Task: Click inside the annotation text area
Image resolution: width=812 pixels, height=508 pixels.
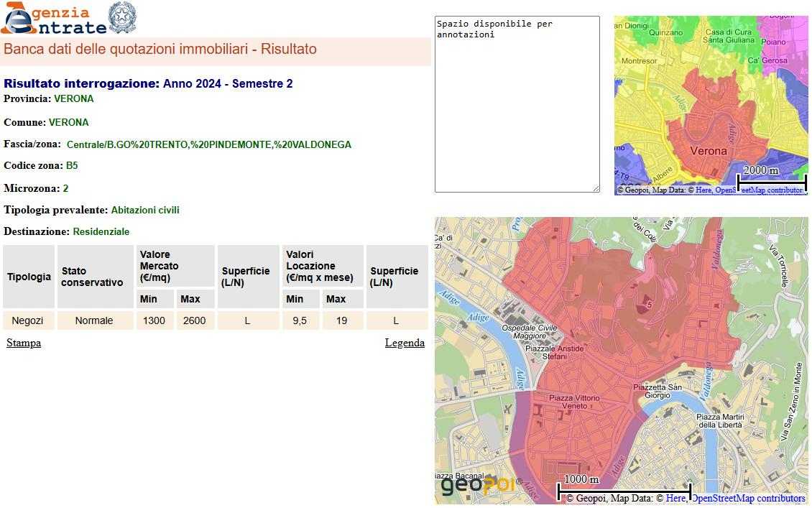Action: (517, 104)
